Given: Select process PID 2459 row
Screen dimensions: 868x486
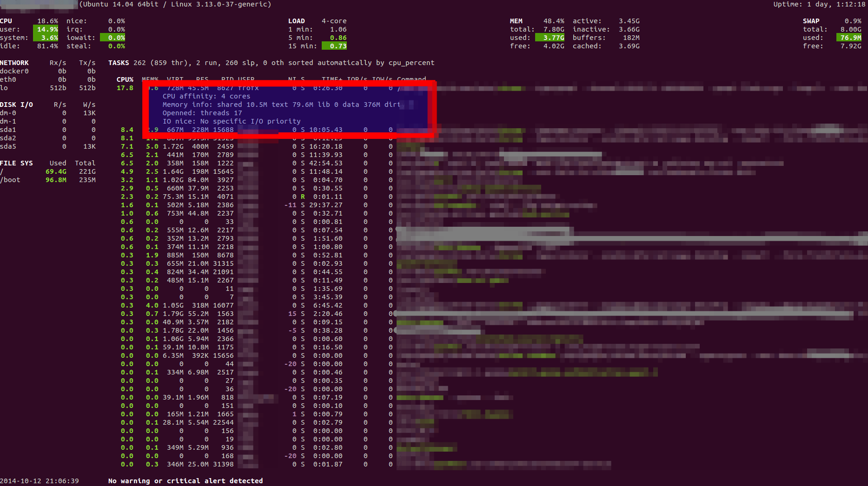Looking at the screenshot, I should pos(257,146).
